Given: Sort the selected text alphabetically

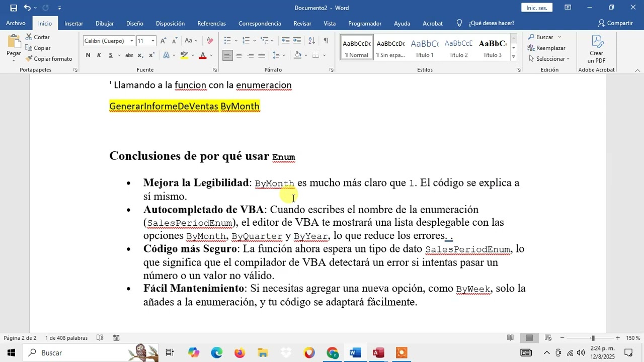Looking at the screenshot, I should pyautogui.click(x=311, y=41).
